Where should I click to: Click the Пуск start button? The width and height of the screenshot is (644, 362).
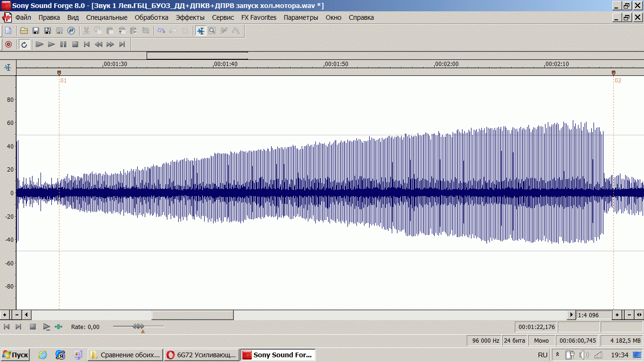[x=16, y=355]
